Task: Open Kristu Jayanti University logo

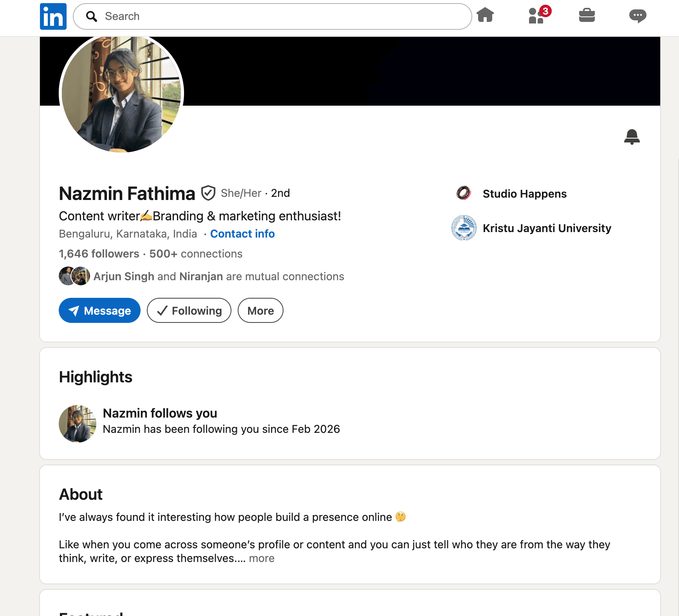Action: (x=464, y=227)
